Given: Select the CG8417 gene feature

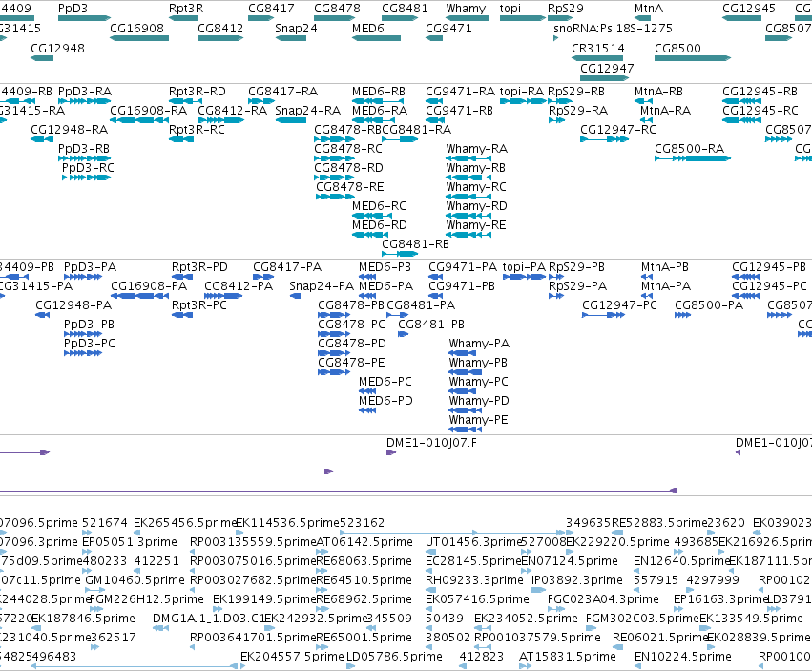Looking at the screenshot, I should [x=261, y=18].
